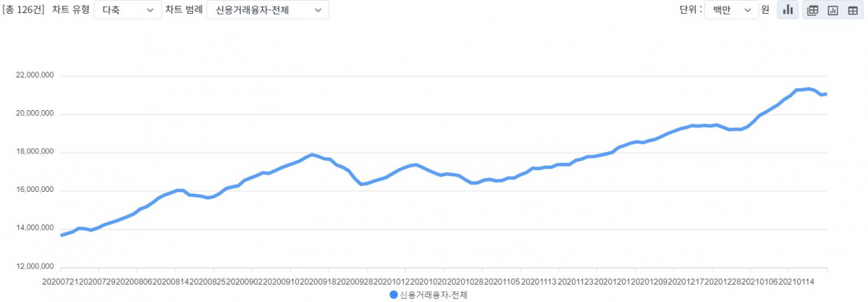The width and height of the screenshot is (868, 302).
Task: Click the leftmost starting point of the line
Action: (61, 235)
